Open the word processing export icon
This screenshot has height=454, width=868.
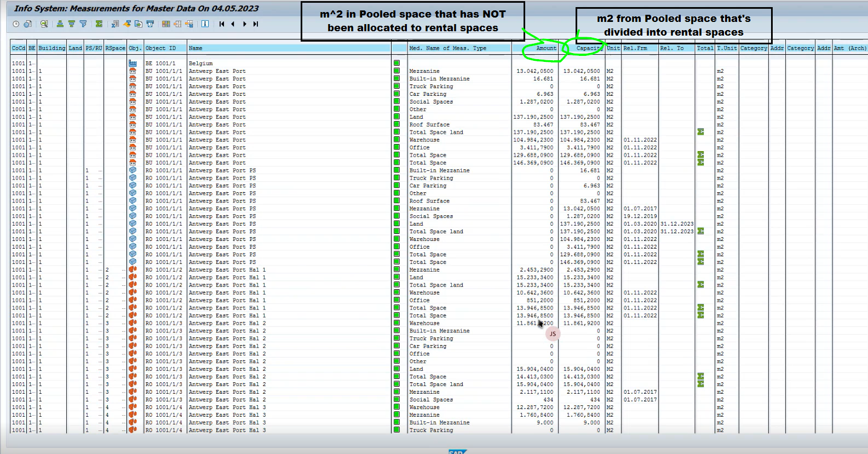(127, 24)
